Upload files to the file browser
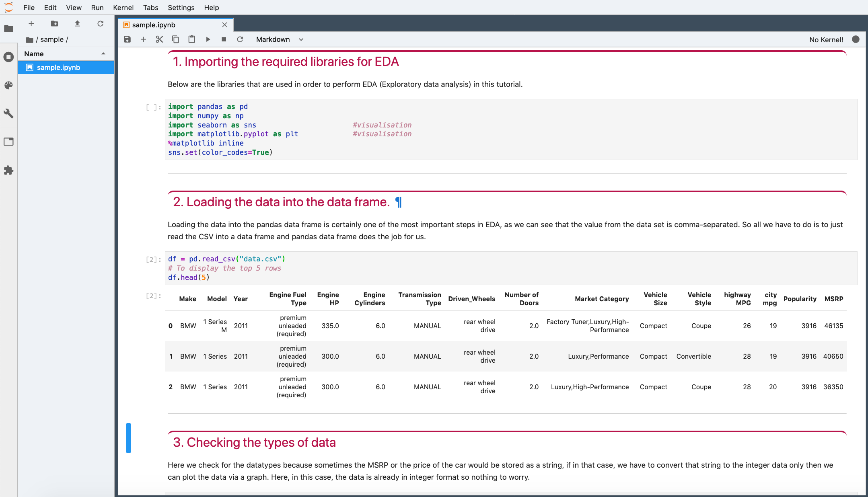This screenshot has width=868, height=497. point(77,24)
